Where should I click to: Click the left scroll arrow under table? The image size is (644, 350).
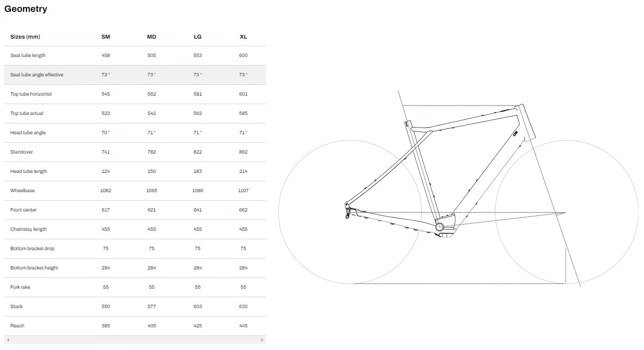tap(8, 340)
